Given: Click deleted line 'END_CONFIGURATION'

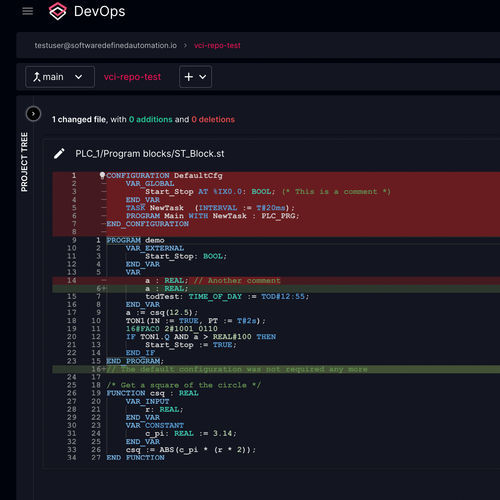Looking at the screenshot, I should pos(148,224).
